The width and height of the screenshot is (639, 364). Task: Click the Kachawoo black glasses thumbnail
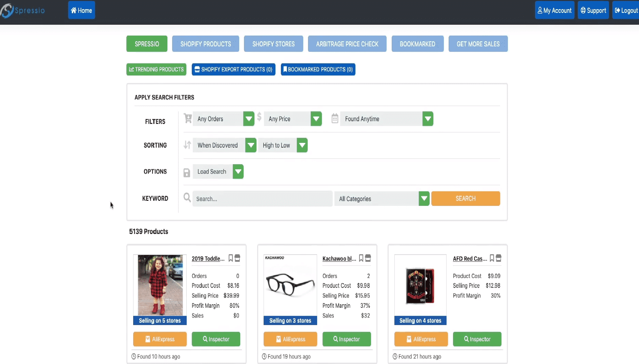[x=290, y=285]
